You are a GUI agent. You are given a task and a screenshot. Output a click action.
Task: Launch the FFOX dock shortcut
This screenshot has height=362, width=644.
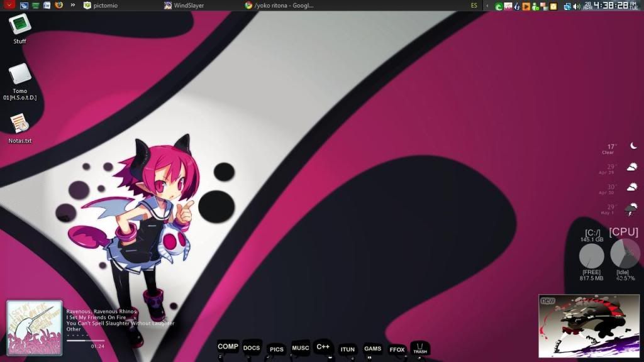397,349
